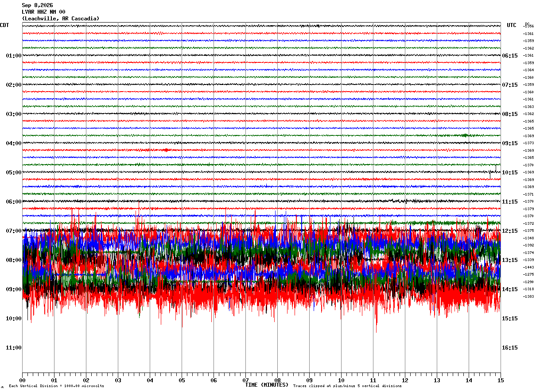Click the 16:15 UTC time label
536x392 pixels.
coord(510,348)
